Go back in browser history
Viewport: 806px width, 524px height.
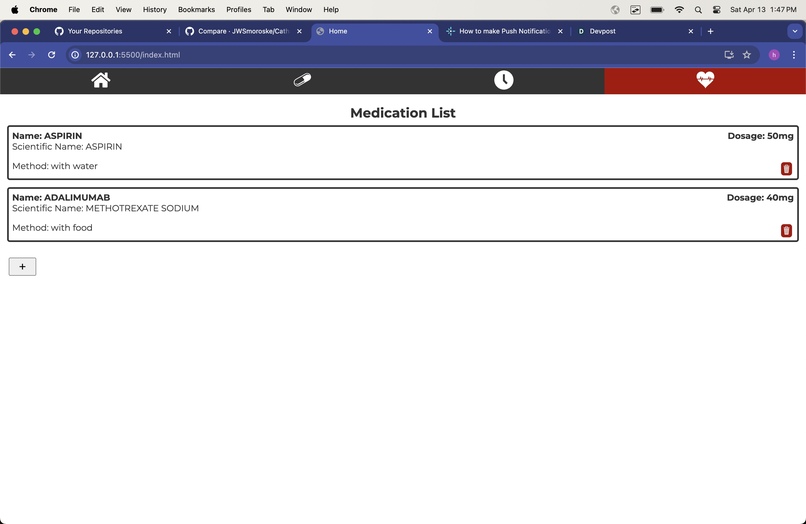point(12,55)
